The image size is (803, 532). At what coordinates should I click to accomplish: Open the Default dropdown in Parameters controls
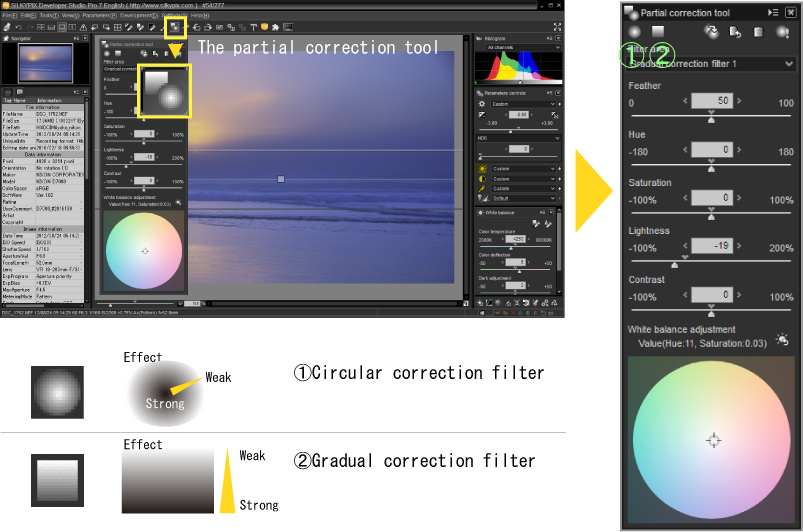coord(524,198)
